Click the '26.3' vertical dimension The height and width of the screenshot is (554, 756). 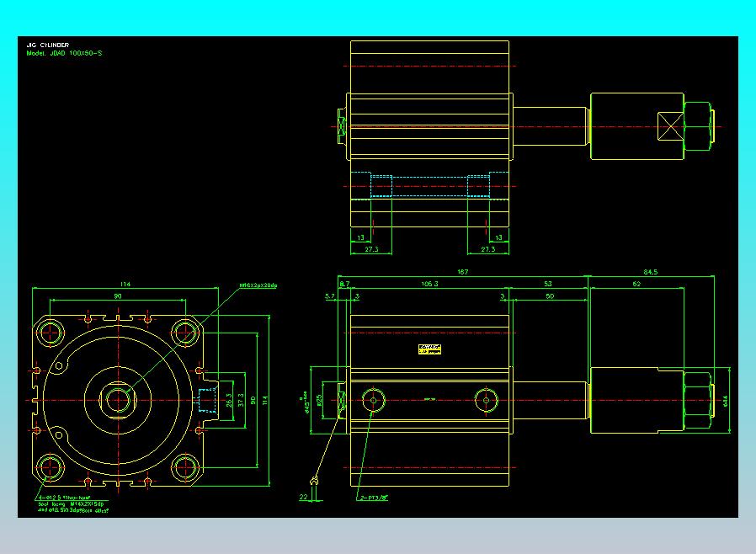(x=228, y=400)
